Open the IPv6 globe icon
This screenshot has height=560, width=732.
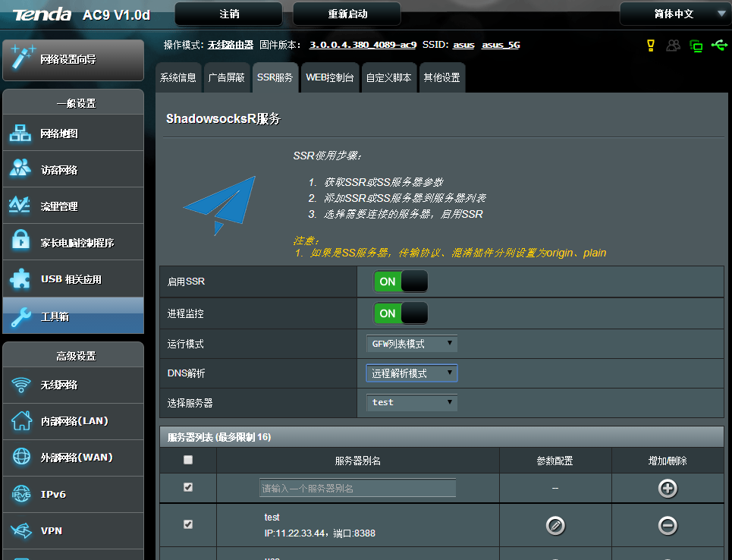point(21,493)
